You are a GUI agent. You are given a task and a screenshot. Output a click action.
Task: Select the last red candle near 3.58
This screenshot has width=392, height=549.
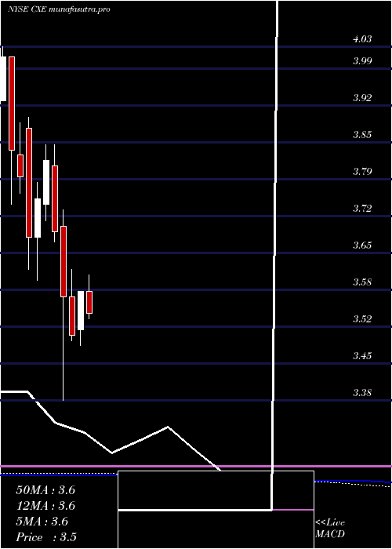pos(89,302)
